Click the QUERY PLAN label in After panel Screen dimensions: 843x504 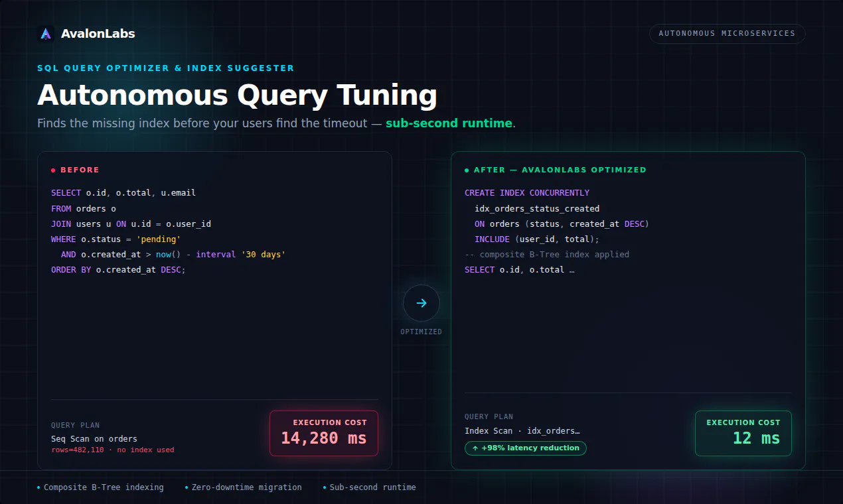coord(489,417)
